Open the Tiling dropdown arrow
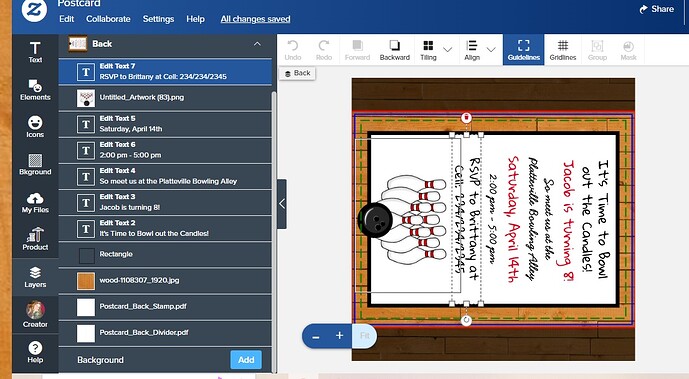This screenshot has height=379, width=689. [447, 49]
